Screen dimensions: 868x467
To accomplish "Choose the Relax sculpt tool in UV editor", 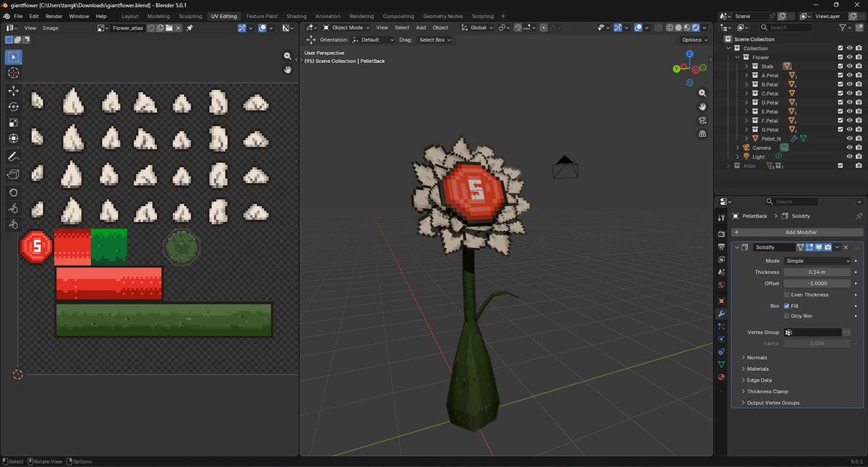I will click(x=14, y=208).
